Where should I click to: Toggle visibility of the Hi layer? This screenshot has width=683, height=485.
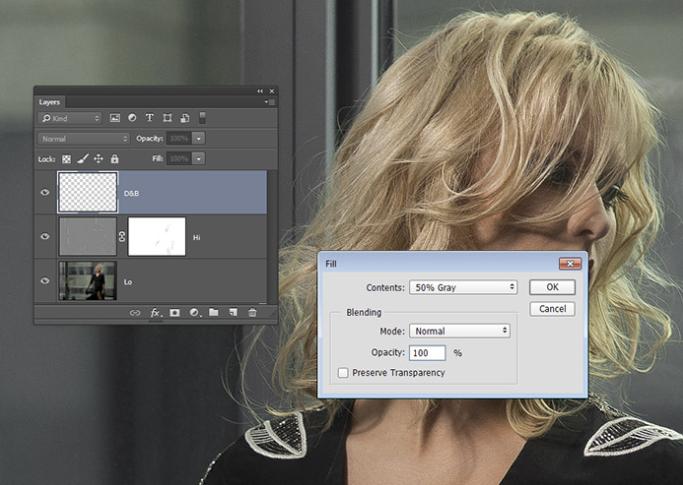tap(45, 237)
